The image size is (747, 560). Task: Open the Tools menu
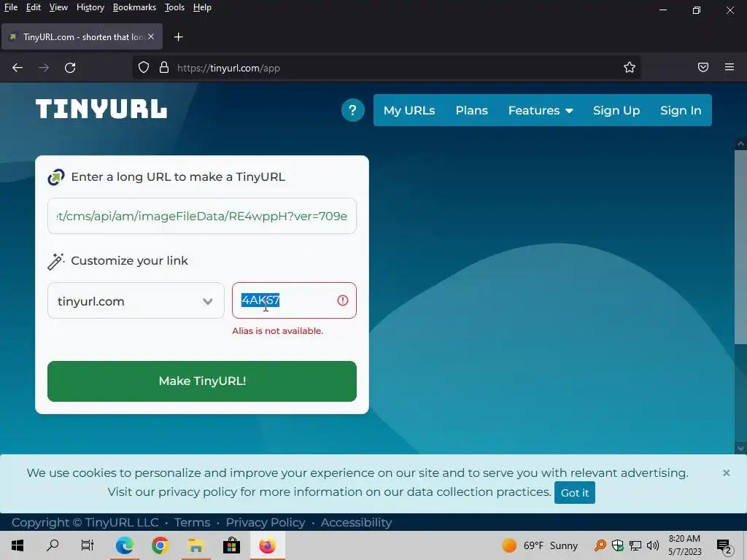[x=174, y=7]
